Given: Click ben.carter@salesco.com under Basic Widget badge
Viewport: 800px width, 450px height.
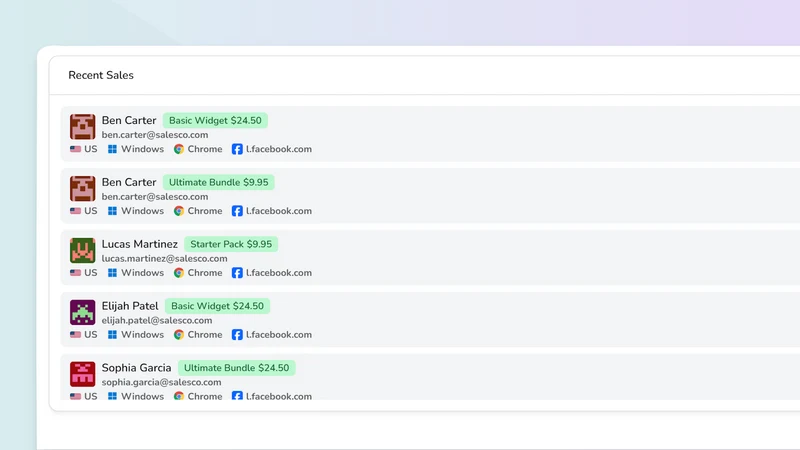Looking at the screenshot, I should click(155, 135).
